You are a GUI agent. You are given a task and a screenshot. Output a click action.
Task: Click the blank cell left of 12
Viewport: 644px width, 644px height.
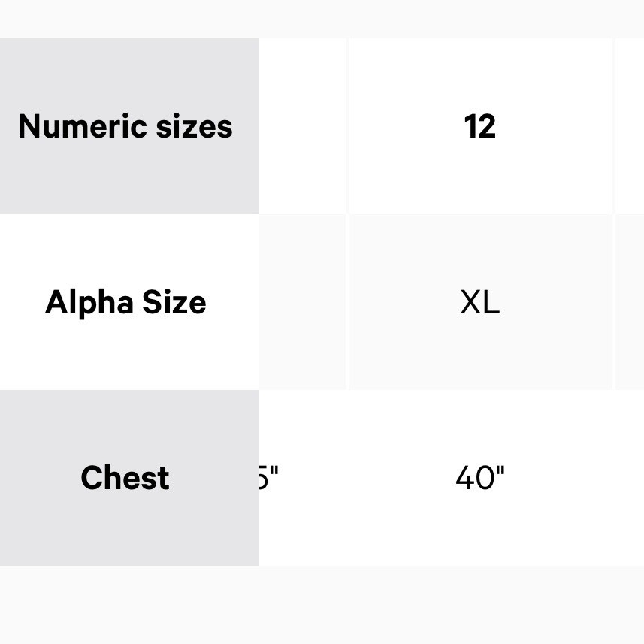coord(303,126)
